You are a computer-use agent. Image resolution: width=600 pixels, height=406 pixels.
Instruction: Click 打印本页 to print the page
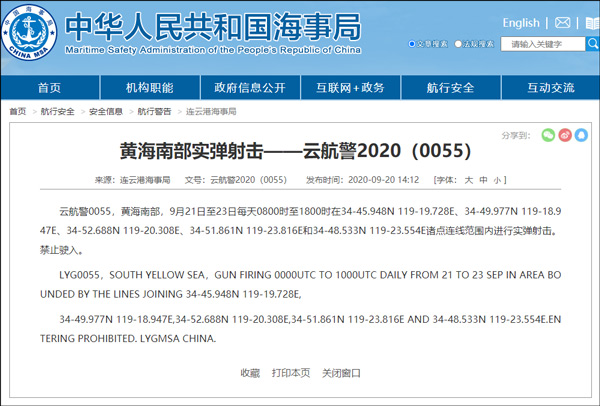pos(291,373)
